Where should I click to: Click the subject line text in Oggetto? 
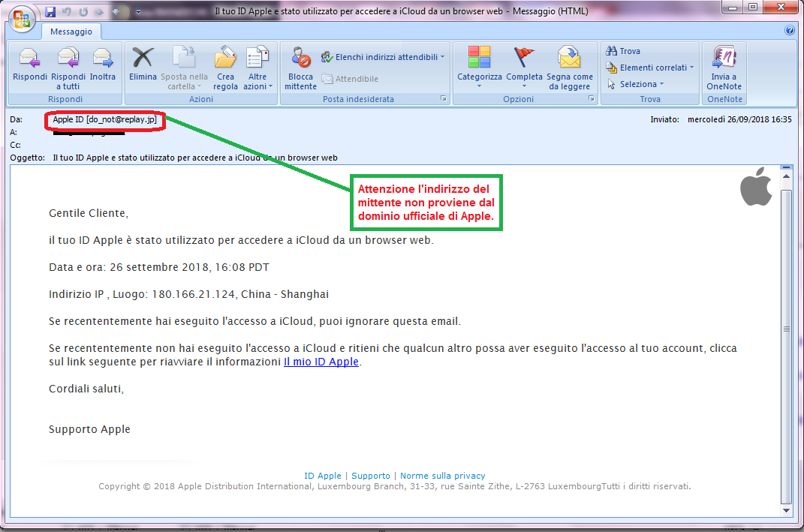click(195, 158)
